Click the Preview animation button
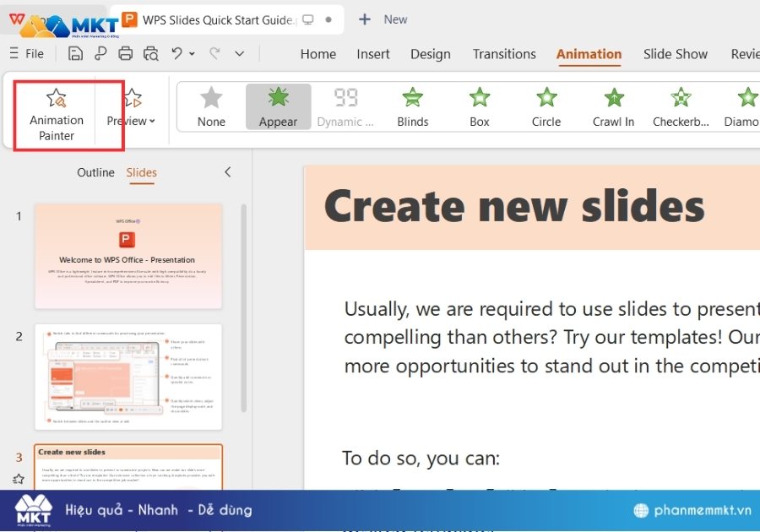The image size is (760, 532). 131,107
